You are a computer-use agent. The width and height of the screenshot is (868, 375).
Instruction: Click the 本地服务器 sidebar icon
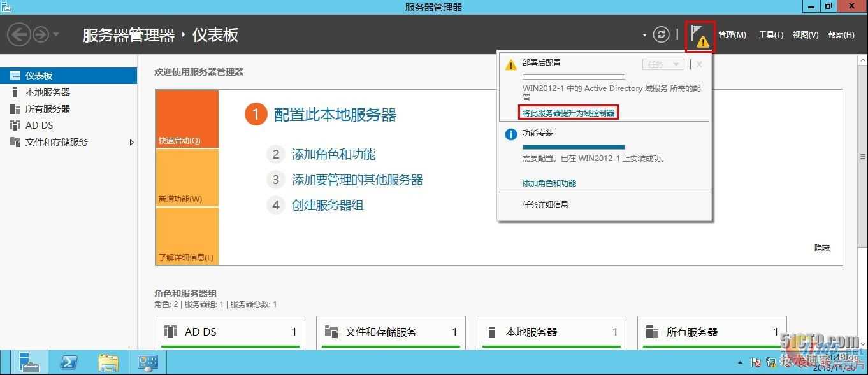[15, 92]
